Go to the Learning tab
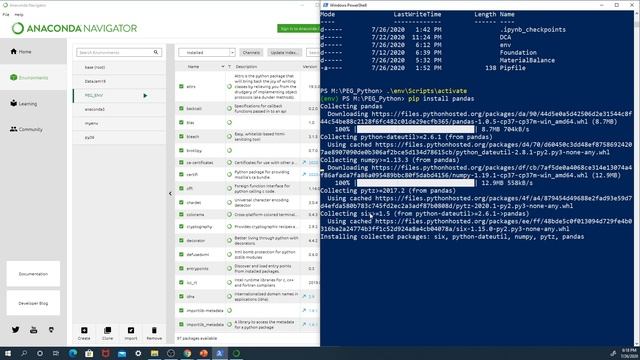Screen dimensions: 640x360 click(x=33, y=103)
